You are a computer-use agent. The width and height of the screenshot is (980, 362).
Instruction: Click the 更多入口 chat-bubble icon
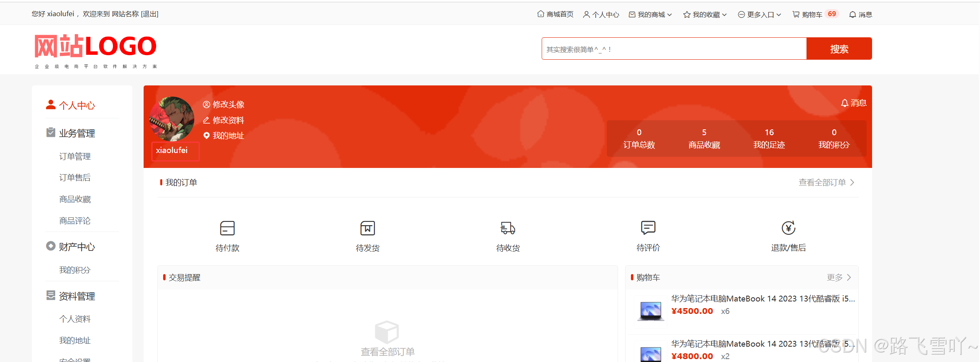(x=741, y=15)
